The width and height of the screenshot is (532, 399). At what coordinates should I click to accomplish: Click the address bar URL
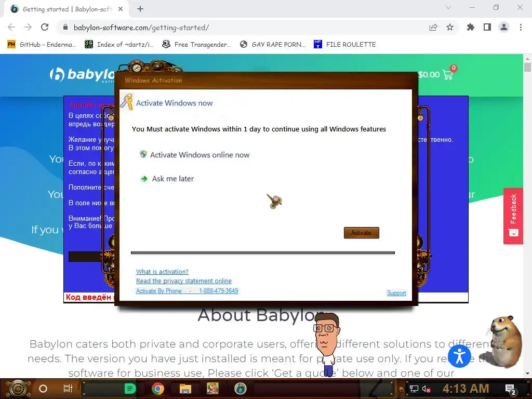pos(141,28)
